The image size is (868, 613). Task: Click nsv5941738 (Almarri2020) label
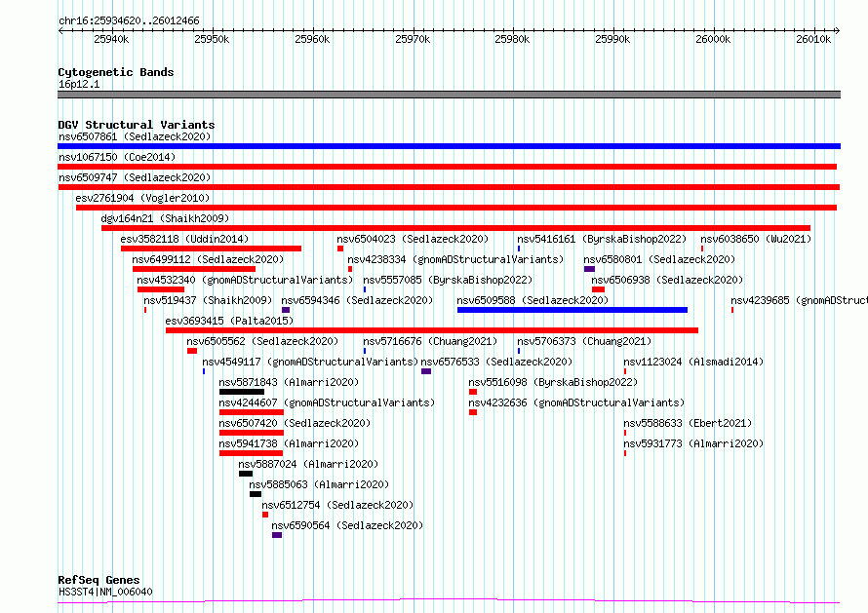pyautogui.click(x=289, y=443)
